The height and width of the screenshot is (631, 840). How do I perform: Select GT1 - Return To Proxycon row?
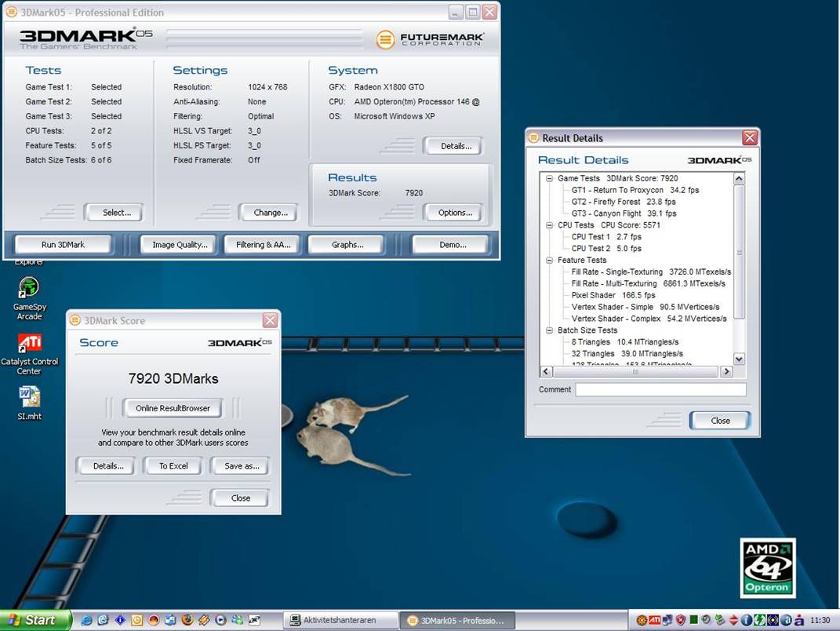pyautogui.click(x=635, y=190)
